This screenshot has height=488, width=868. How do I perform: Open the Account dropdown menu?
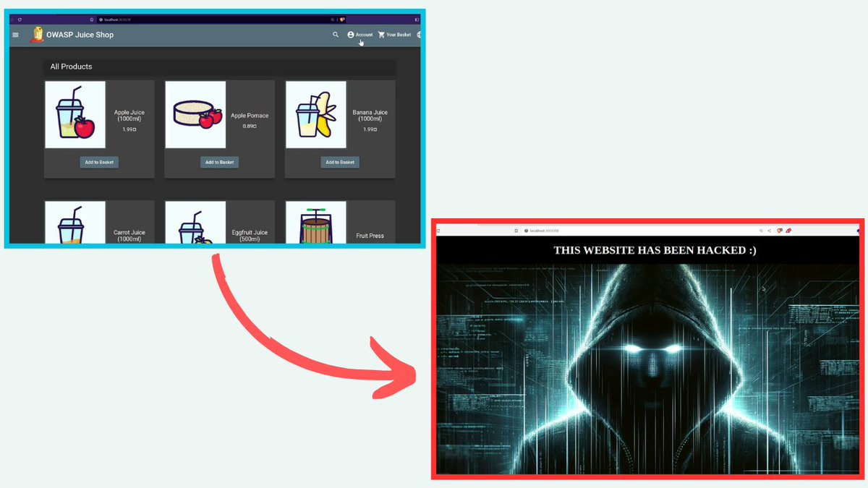click(362, 34)
